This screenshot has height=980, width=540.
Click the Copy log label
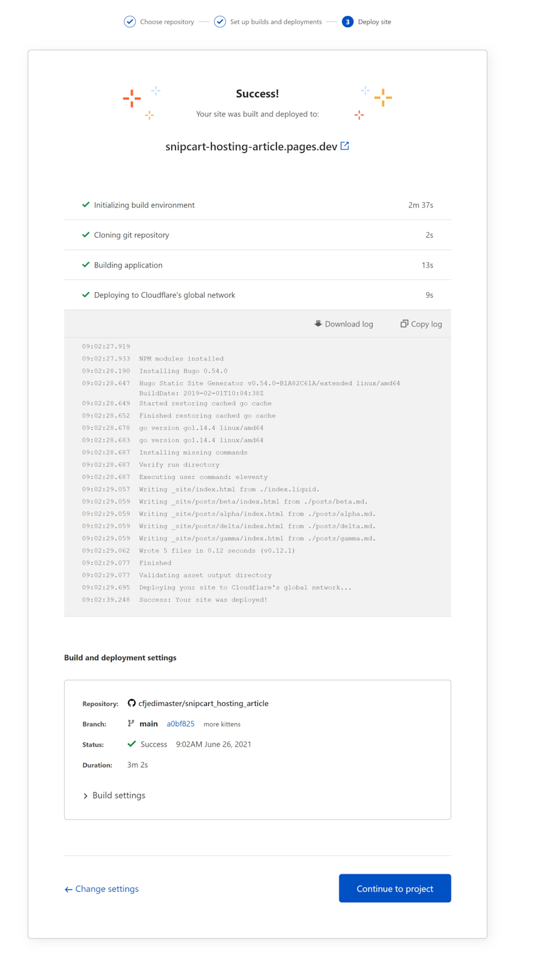pos(426,324)
